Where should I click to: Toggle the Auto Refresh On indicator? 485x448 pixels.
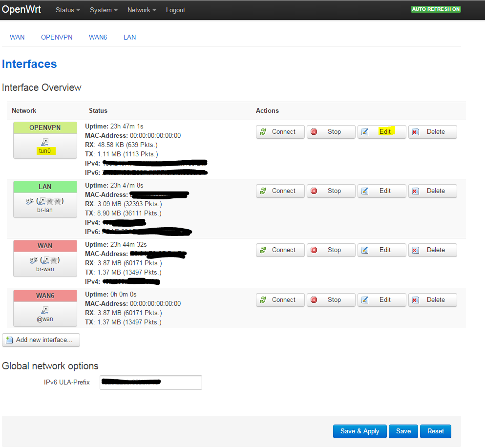[436, 9]
